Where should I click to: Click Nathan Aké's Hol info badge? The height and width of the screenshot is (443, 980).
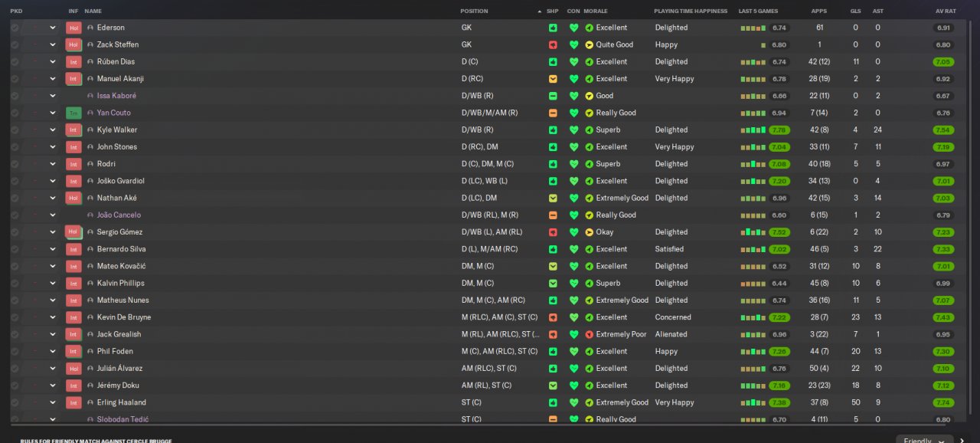pos(73,198)
